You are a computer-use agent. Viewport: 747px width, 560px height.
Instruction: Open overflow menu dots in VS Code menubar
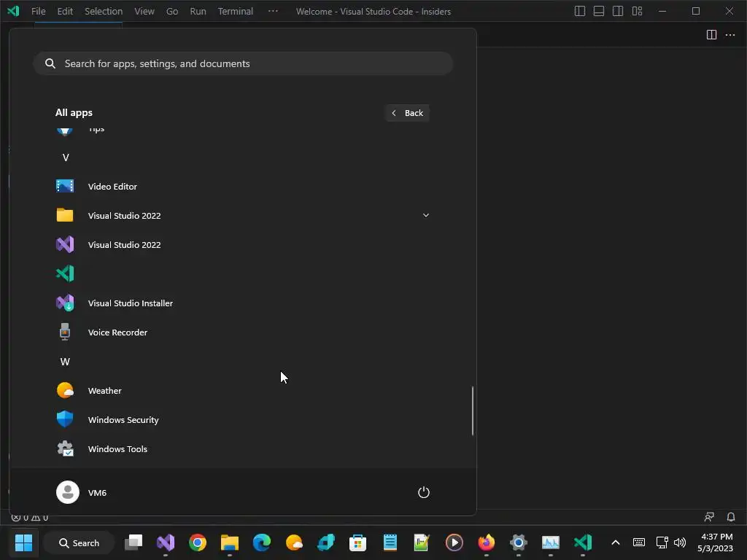point(273,11)
